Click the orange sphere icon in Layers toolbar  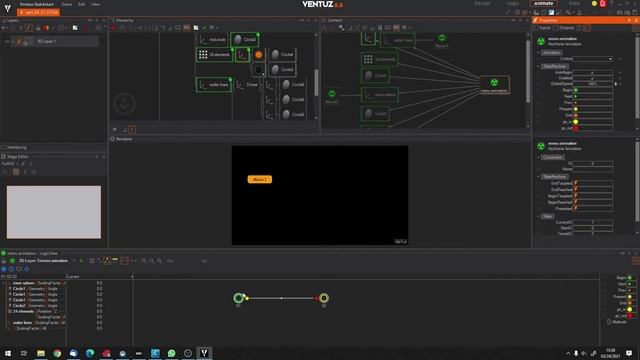tap(46, 28)
